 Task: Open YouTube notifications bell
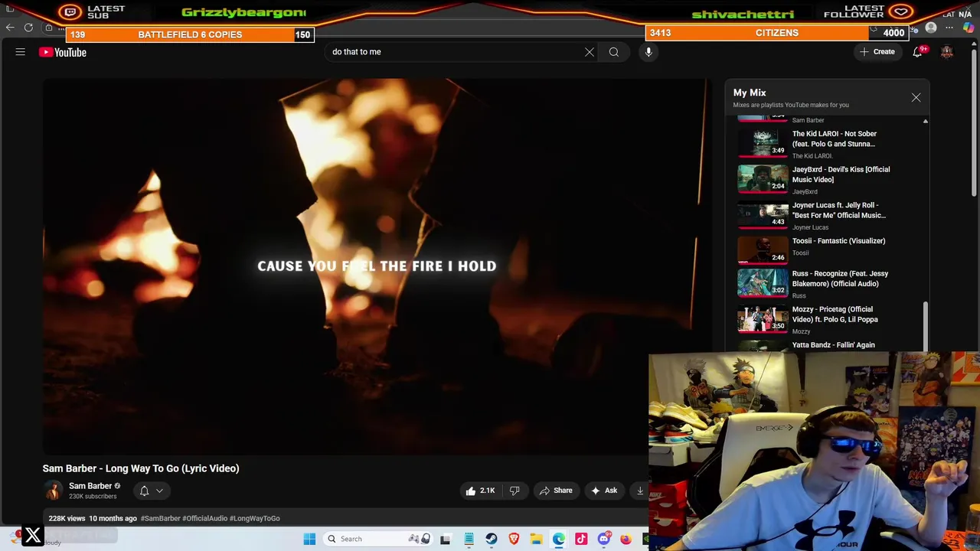(917, 52)
